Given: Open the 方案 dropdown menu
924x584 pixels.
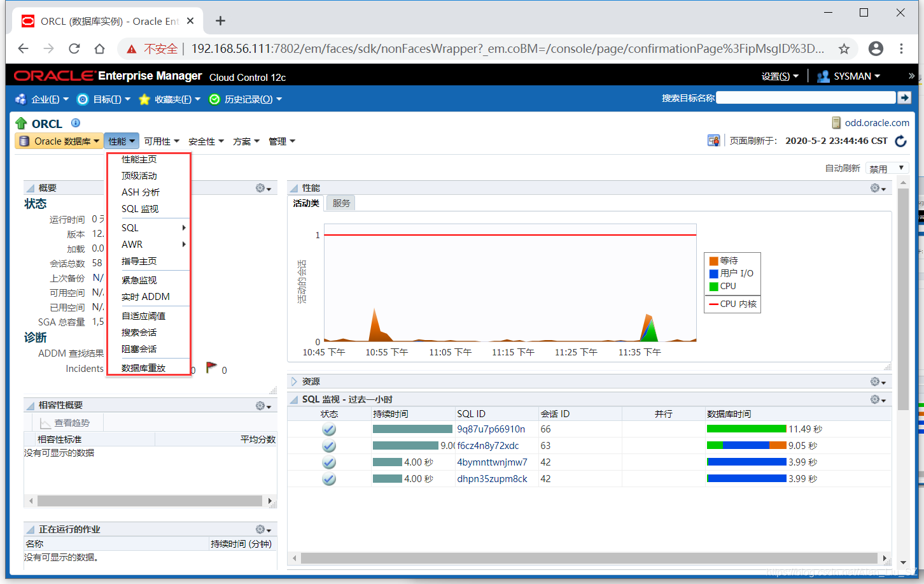Looking at the screenshot, I should [x=246, y=141].
